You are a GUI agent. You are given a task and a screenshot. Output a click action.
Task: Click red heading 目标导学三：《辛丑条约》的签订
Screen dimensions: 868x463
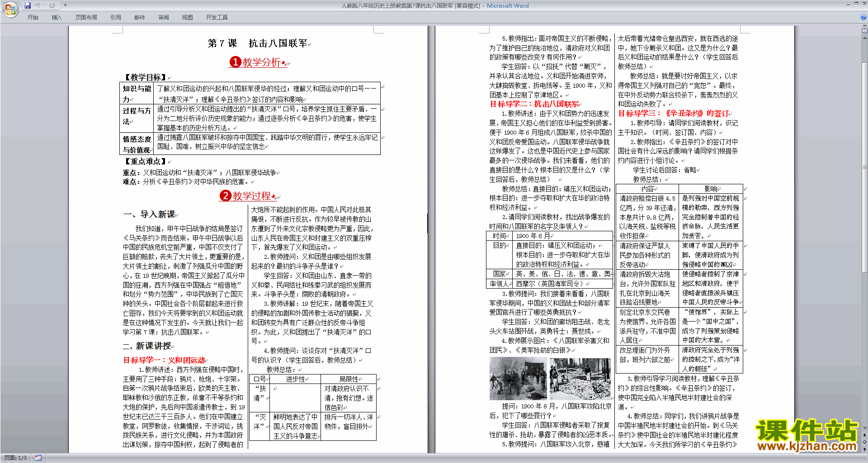[673, 113]
